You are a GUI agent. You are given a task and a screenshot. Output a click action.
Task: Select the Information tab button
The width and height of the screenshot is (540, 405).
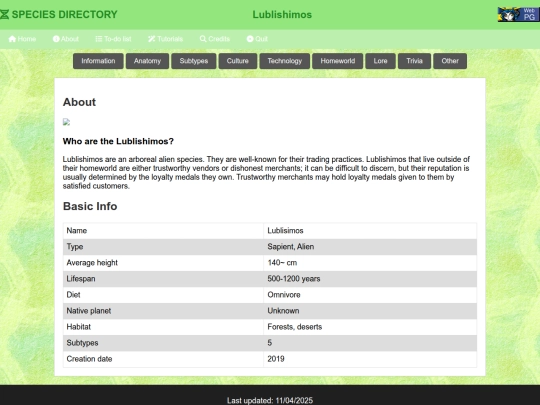98,61
